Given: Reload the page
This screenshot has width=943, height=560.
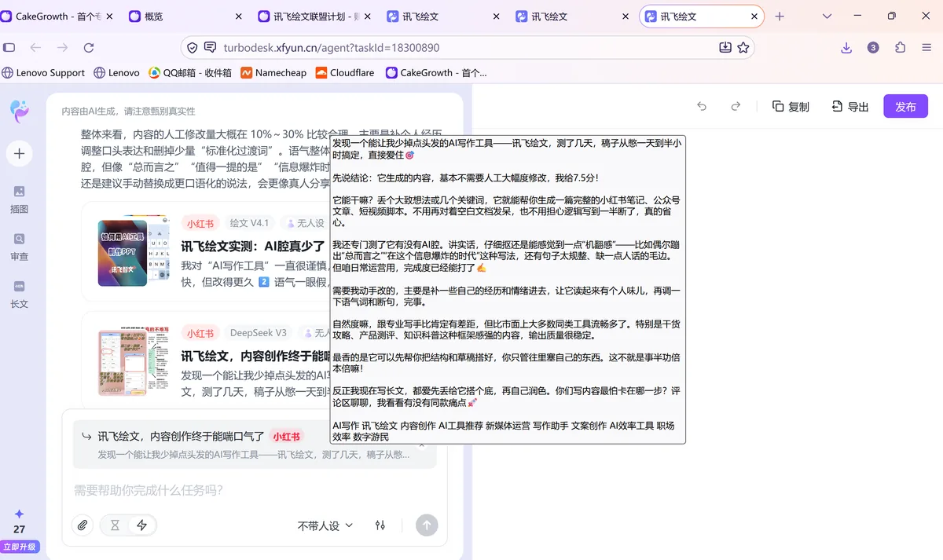Looking at the screenshot, I should pyautogui.click(x=89, y=48).
